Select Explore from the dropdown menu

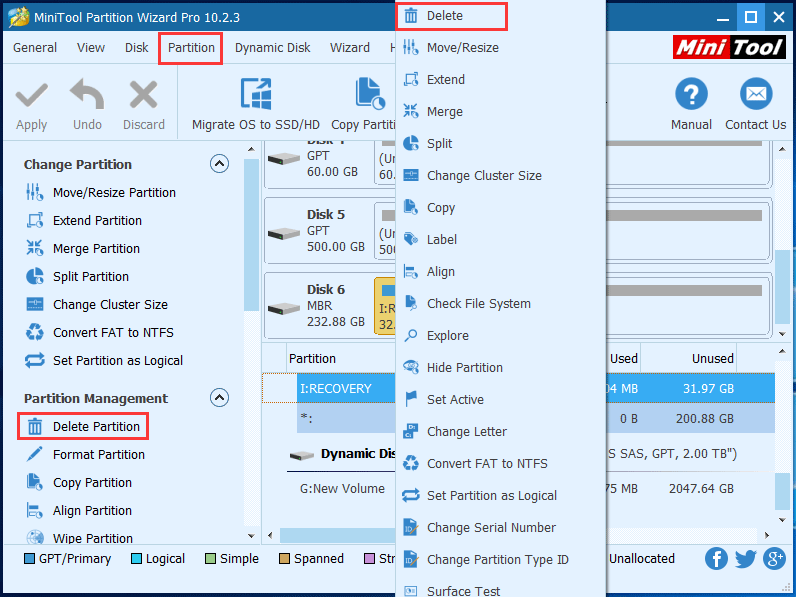tap(501, 336)
